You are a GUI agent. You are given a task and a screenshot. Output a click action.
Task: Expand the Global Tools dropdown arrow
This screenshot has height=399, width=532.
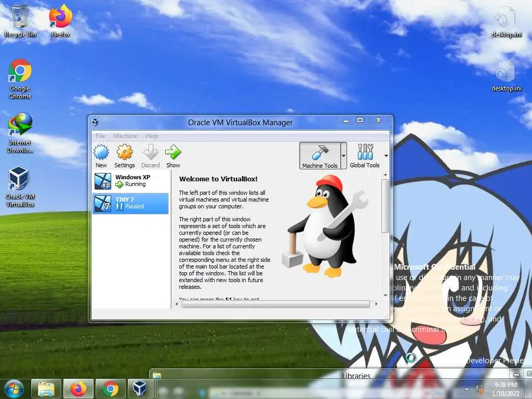[x=386, y=156]
